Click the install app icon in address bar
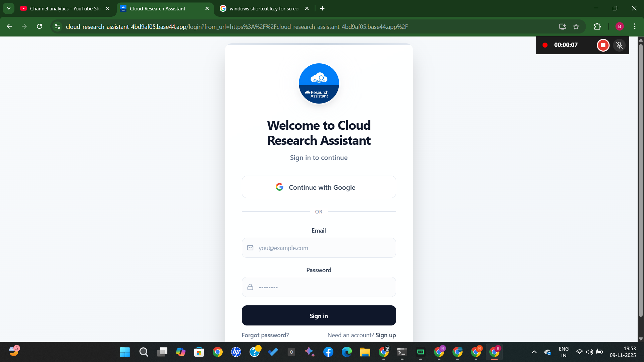 562,26
